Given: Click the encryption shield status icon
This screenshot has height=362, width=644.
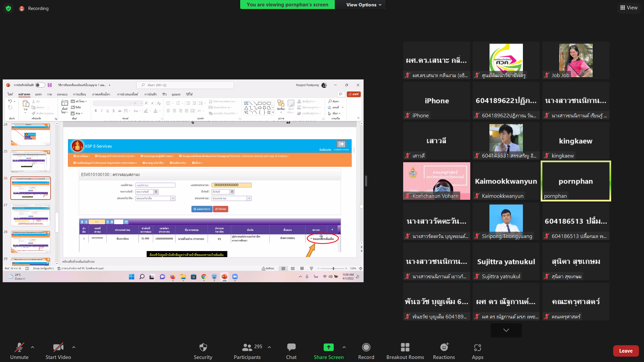Looking at the screenshot, I should (x=8, y=8).
